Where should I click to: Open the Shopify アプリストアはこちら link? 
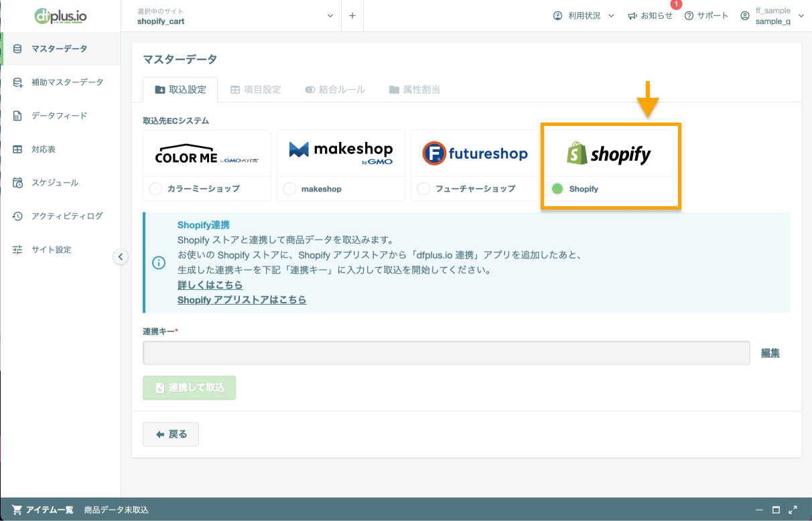coord(242,300)
